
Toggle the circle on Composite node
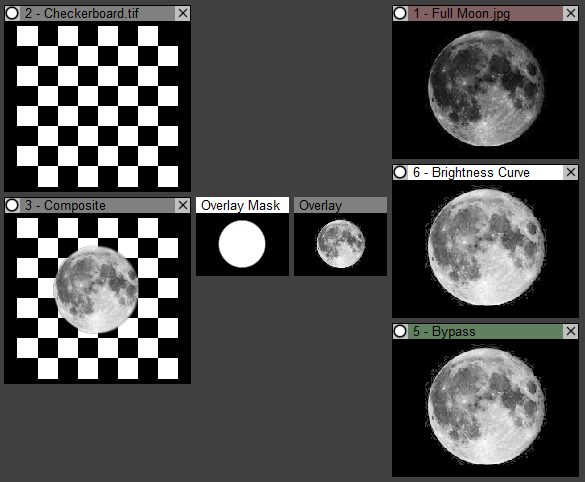pyautogui.click(x=12, y=205)
